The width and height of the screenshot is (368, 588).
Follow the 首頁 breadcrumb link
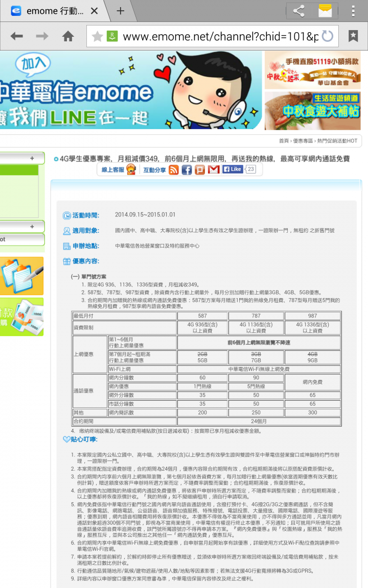click(284, 141)
